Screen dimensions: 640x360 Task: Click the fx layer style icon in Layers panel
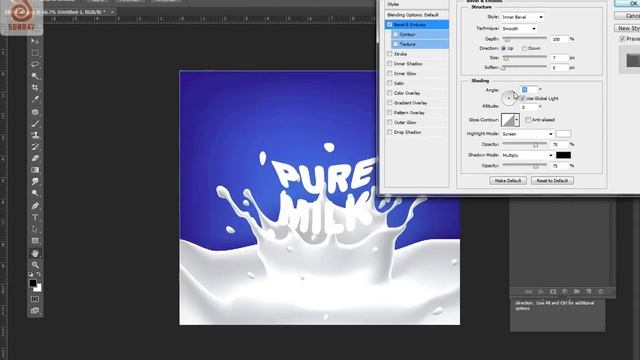pos(541,292)
